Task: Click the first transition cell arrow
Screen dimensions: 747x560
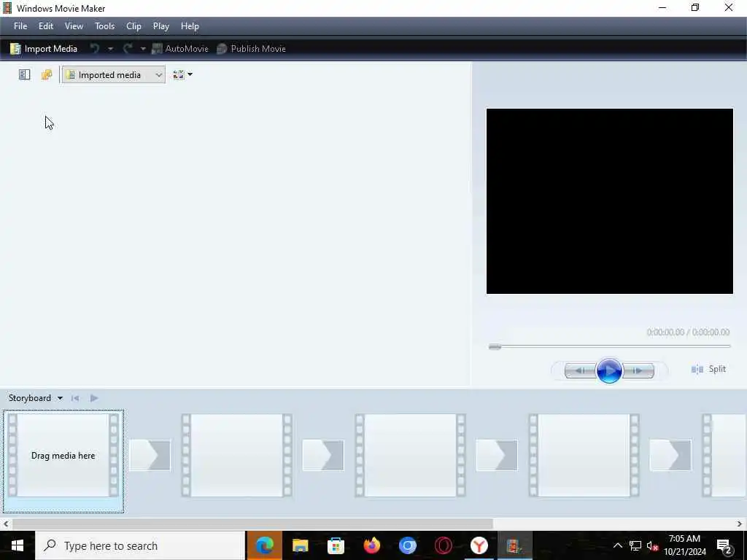Action: [150, 455]
